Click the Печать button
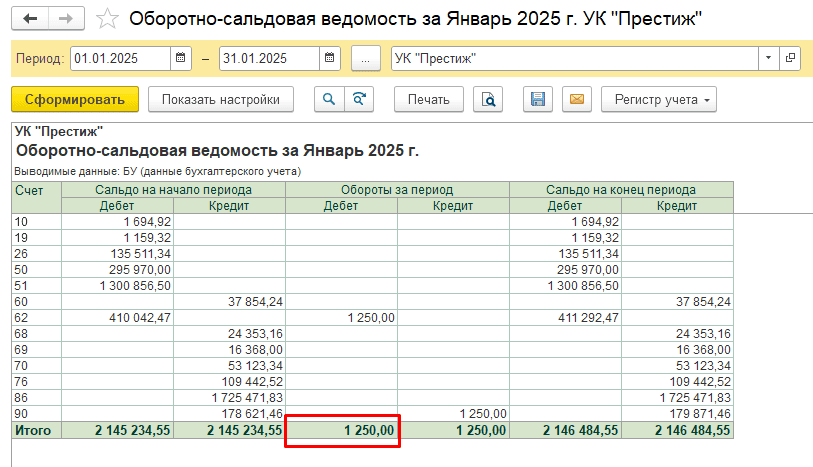Image resolution: width=813 pixels, height=467 pixels. [x=428, y=99]
